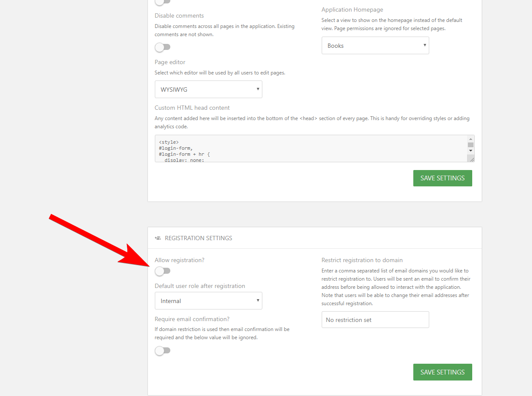532x396 pixels.
Task: Click the REGISTRATION SETTINGS section header
Action: (198, 237)
